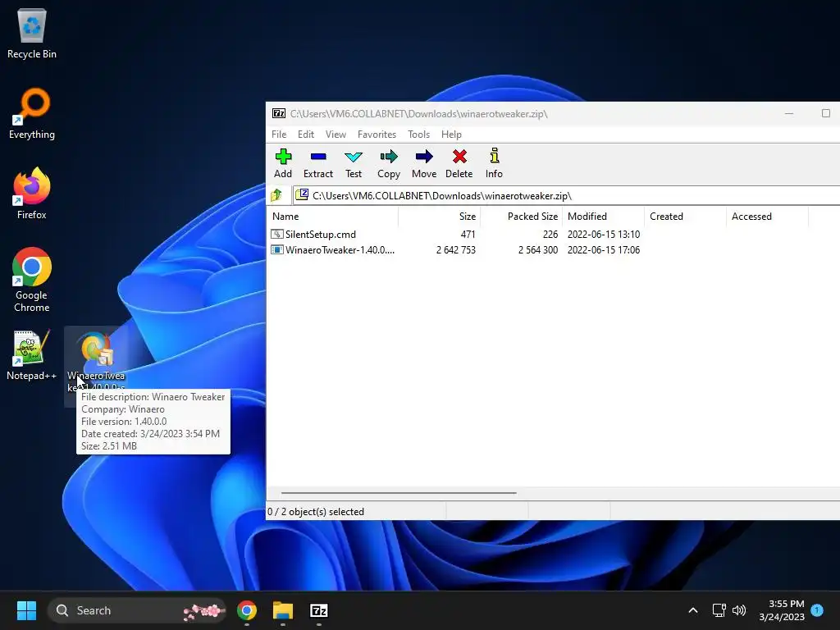Open File Explorer from the taskbar
Viewport: 840px width, 630px height.
[x=283, y=610]
